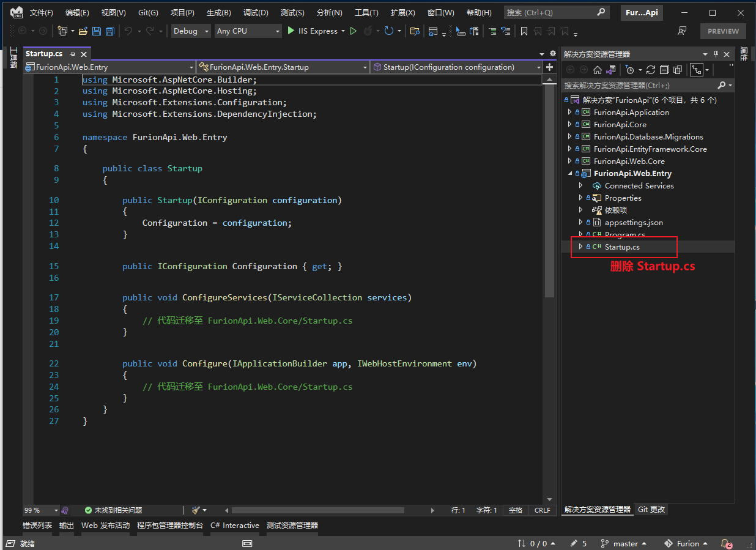
Task: Toggle auto-hide pin of Solution Explorer panel
Action: (716, 54)
